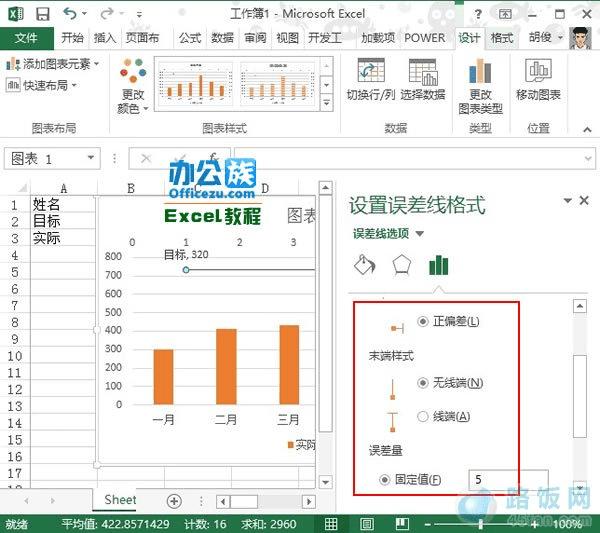600x533 pixels.
Task: Save the workbook with the floppy disk icon
Action: (42, 14)
